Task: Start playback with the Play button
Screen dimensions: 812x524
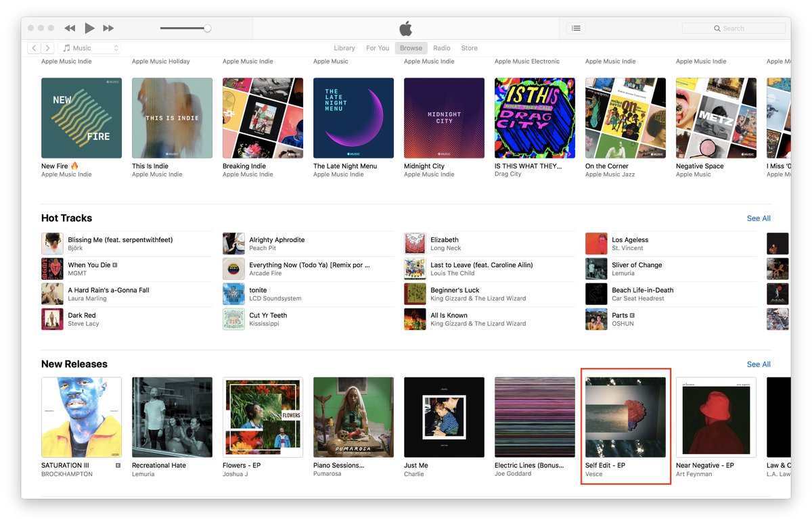Action: (89, 28)
